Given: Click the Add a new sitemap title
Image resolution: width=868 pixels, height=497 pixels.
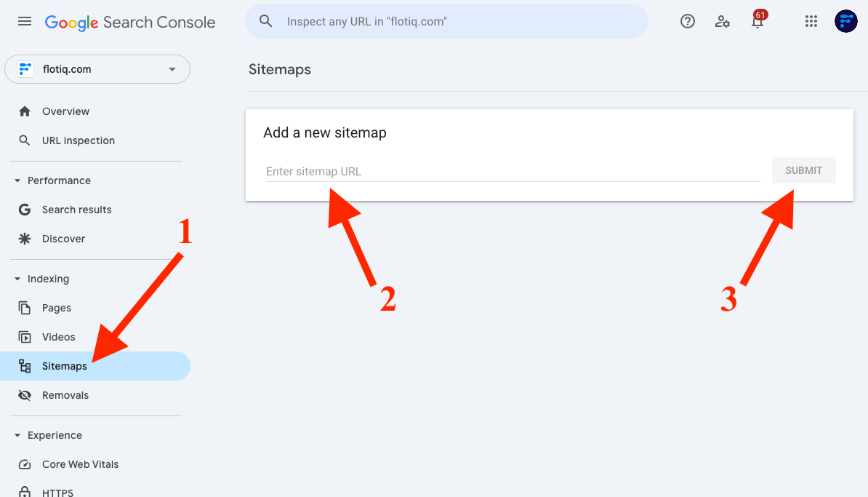Looking at the screenshot, I should 325,133.
